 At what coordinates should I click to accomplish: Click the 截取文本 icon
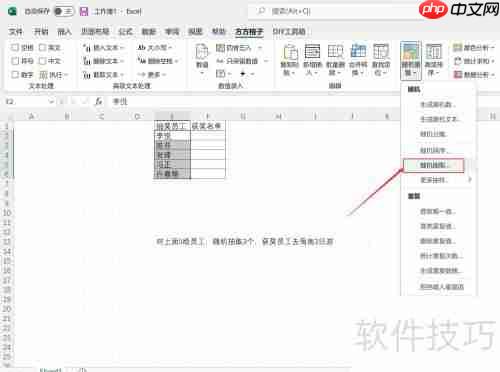87,75
